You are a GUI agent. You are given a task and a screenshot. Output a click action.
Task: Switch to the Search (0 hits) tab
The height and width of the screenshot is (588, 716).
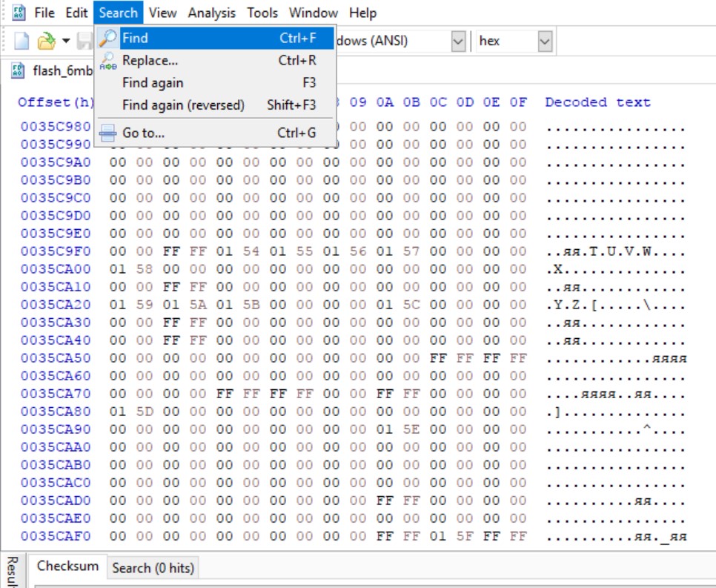click(153, 568)
